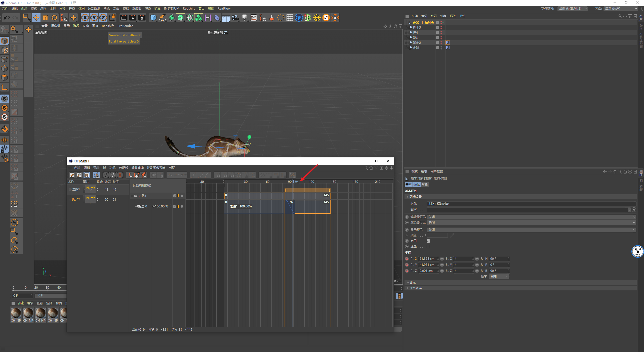Screen dimensions: 644x352
Task: Open 函数曲线 menu in timeline window
Action: [x=137, y=168]
